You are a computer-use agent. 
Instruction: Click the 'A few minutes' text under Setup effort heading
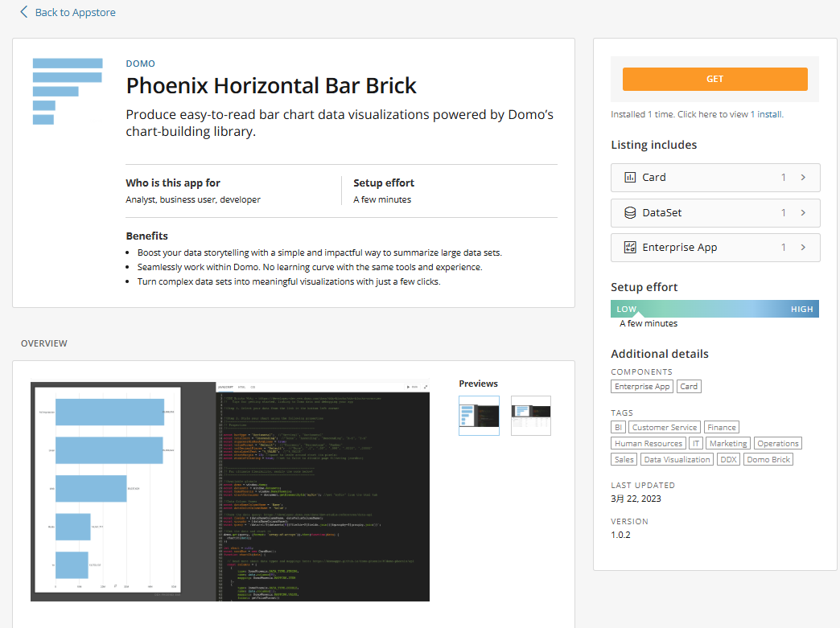point(382,199)
